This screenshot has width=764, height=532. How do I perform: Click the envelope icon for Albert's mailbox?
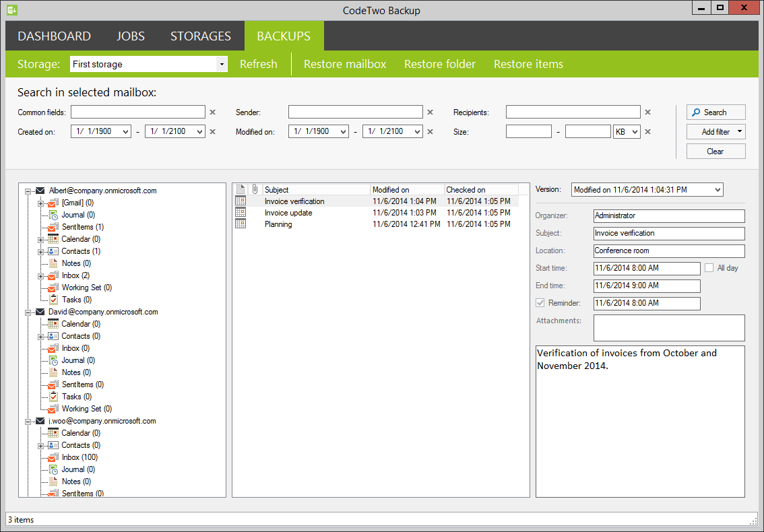40,191
